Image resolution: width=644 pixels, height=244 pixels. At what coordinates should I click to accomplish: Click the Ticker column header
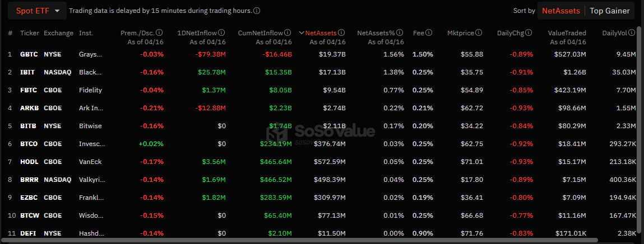[30, 33]
